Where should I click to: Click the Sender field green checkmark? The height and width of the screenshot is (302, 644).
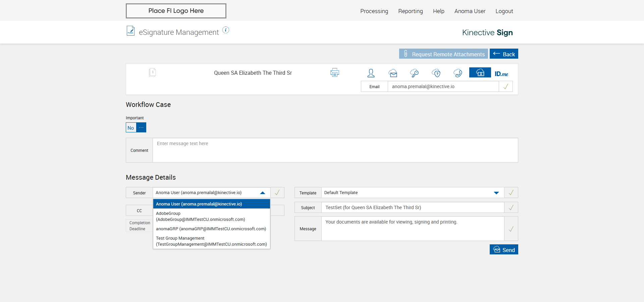pyautogui.click(x=277, y=193)
